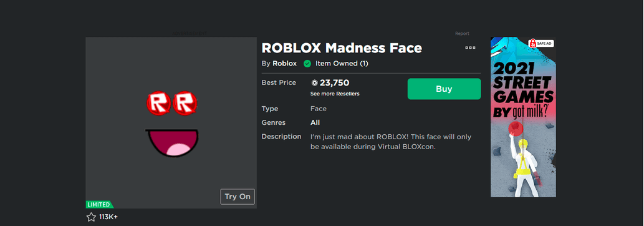Click the red R eyes on face image
Screen dimensions: 644x226
(x=171, y=104)
